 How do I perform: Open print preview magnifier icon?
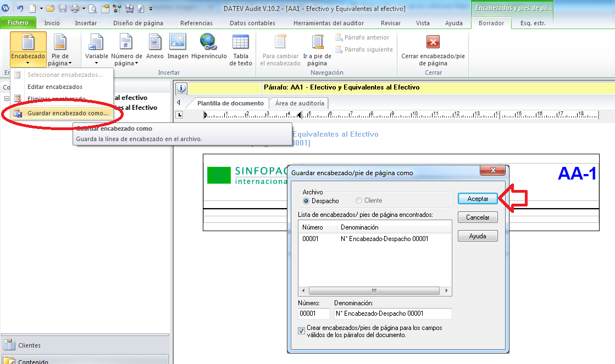(x=93, y=8)
